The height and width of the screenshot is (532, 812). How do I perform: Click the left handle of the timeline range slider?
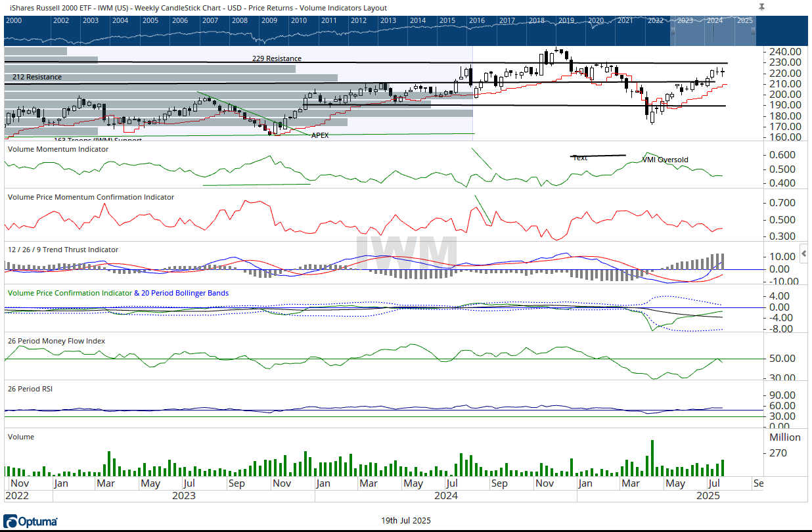coord(672,31)
